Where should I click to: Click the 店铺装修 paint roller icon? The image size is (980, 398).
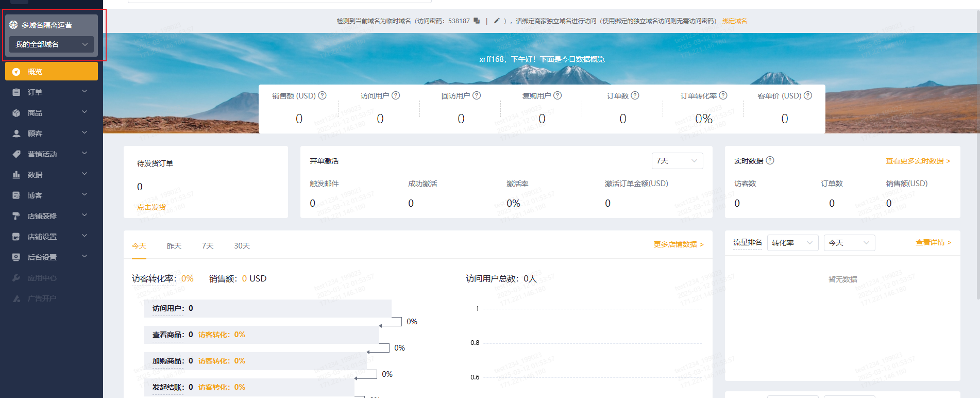16,216
